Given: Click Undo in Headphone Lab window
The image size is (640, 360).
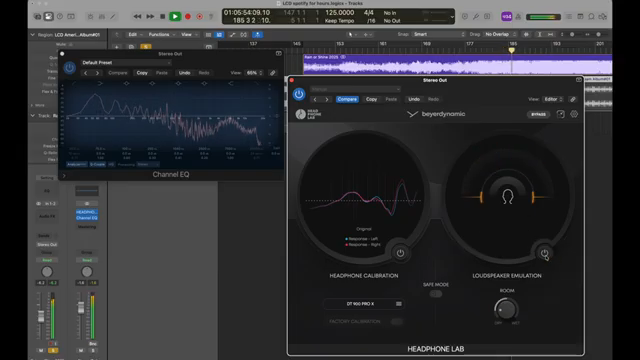Looking at the screenshot, I should (x=414, y=99).
